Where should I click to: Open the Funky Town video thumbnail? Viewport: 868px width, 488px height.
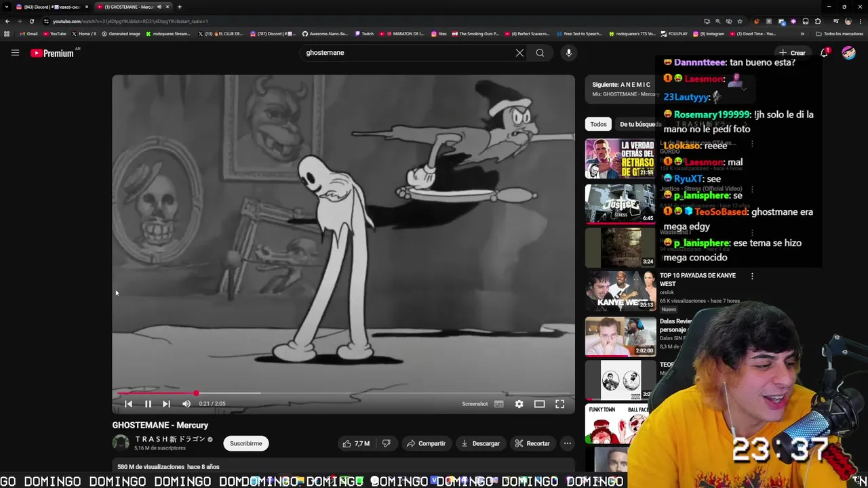tap(620, 424)
